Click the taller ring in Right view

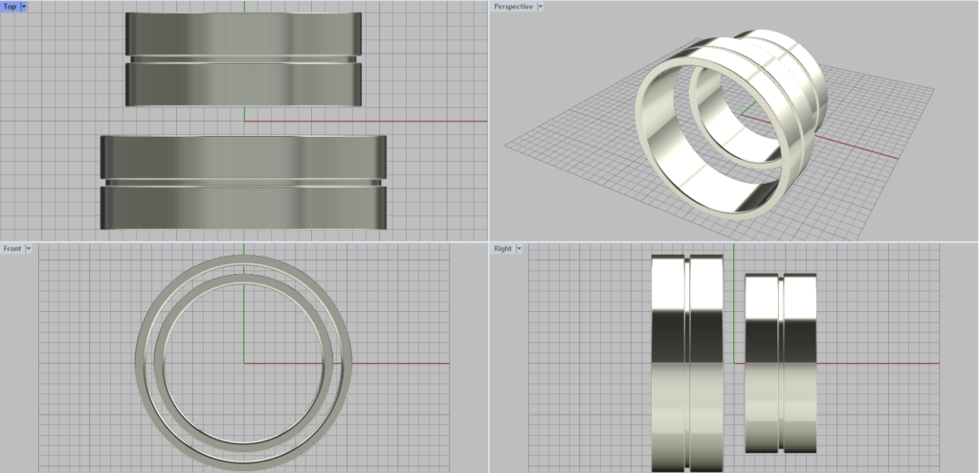click(x=670, y=364)
